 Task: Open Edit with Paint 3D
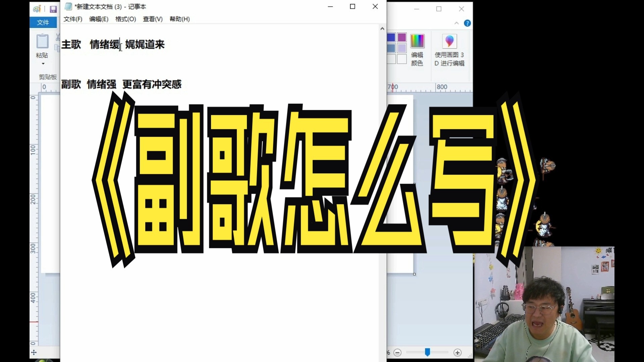point(449,41)
